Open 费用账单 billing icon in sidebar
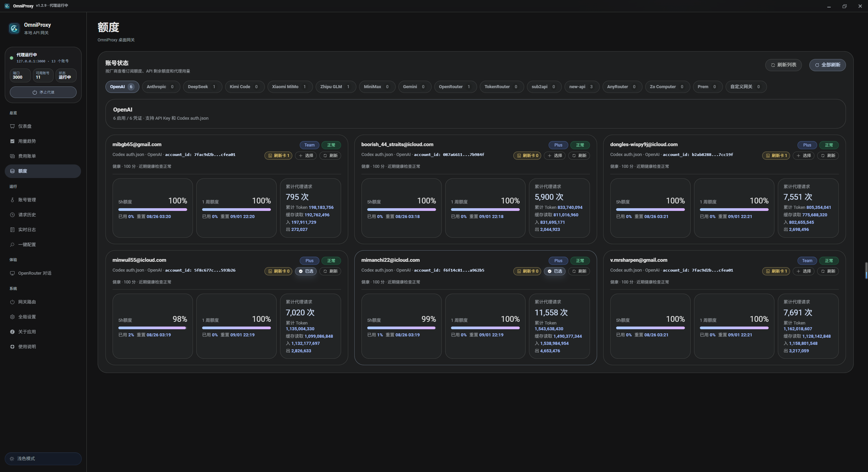Screen dimensions: 868x472 [12, 156]
